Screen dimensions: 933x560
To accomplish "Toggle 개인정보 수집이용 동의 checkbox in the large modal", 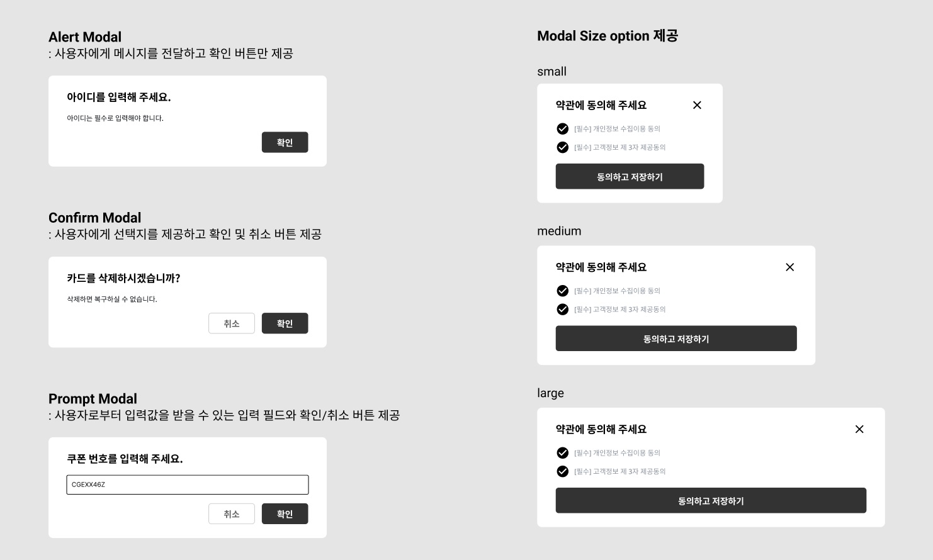I will pyautogui.click(x=563, y=453).
